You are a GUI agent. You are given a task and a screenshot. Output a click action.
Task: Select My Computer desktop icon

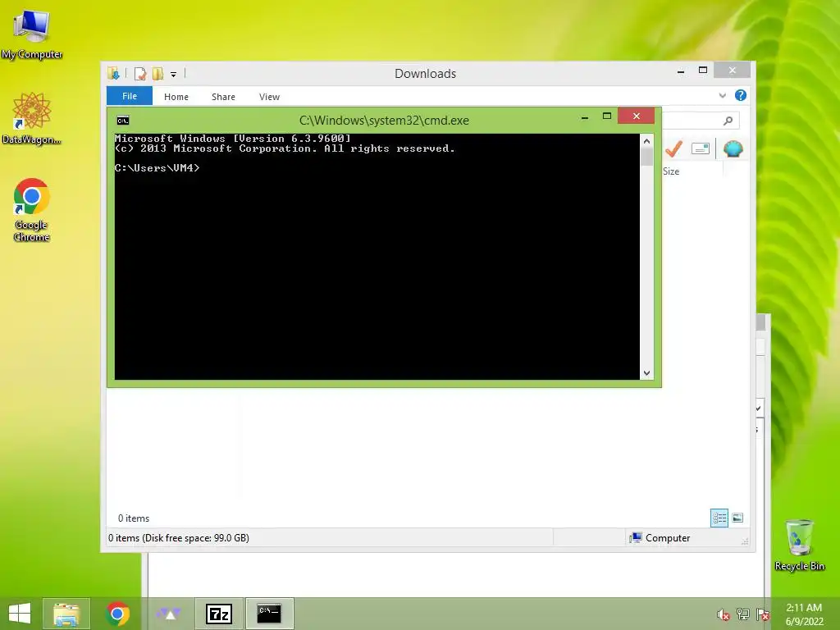point(32,34)
